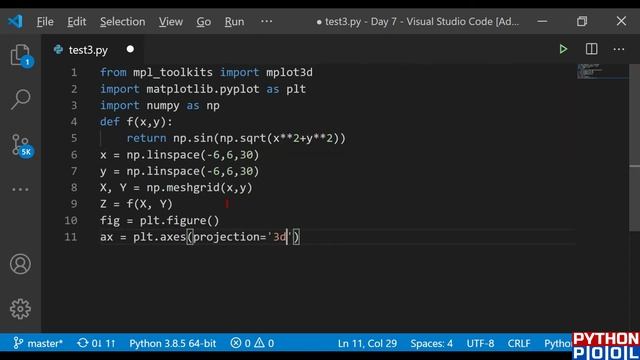
Task: Click 'plt.axes' on line 11
Action: coord(160,237)
